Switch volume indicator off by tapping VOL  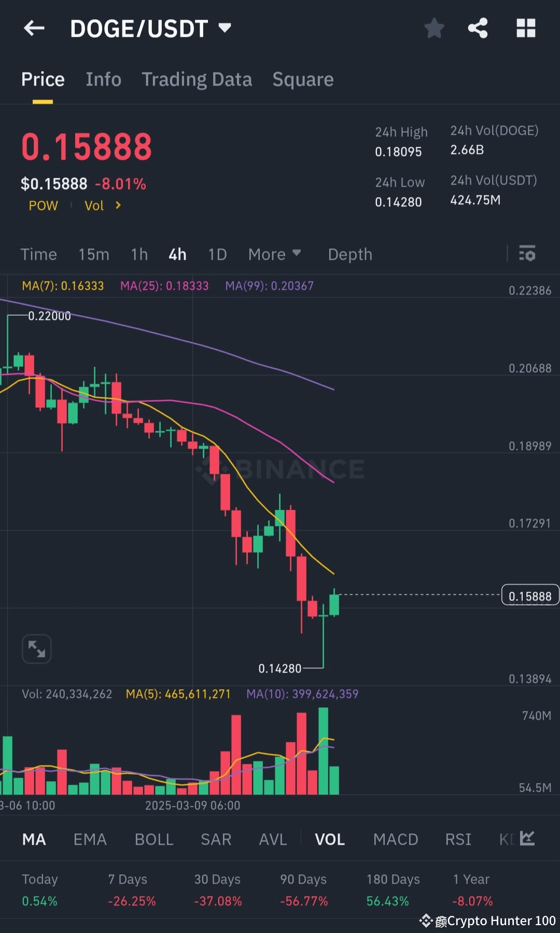coord(330,839)
